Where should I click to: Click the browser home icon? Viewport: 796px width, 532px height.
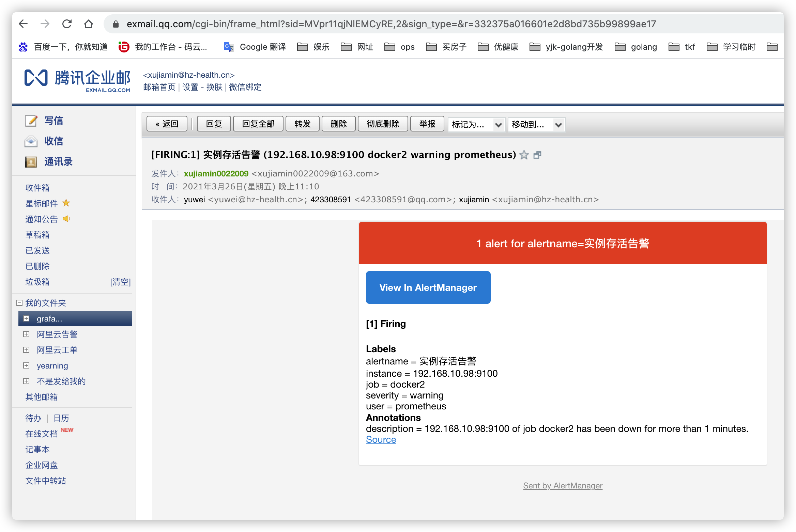[x=89, y=24]
